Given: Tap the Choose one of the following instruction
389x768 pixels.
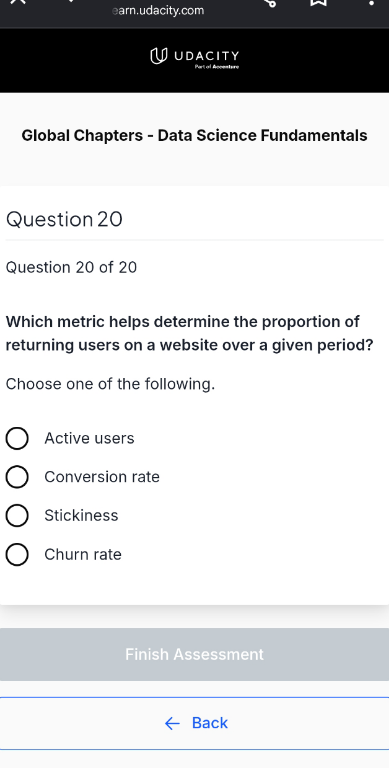Looking at the screenshot, I should click(110, 384).
